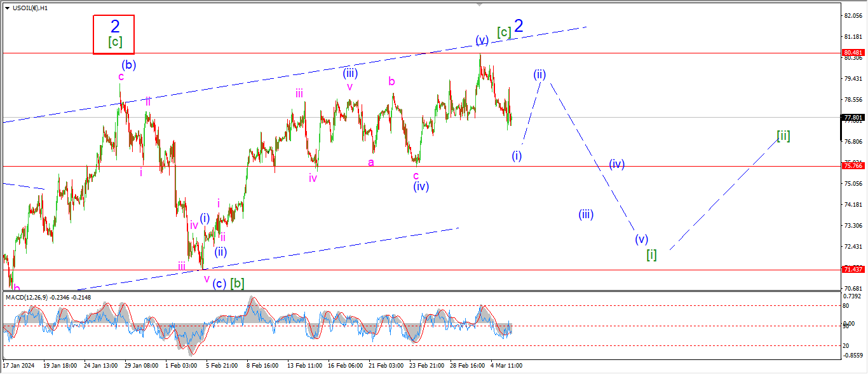The height and width of the screenshot is (374, 868).
Task: Click the USOIL(€),H1 symbol title
Action: (30, 8)
